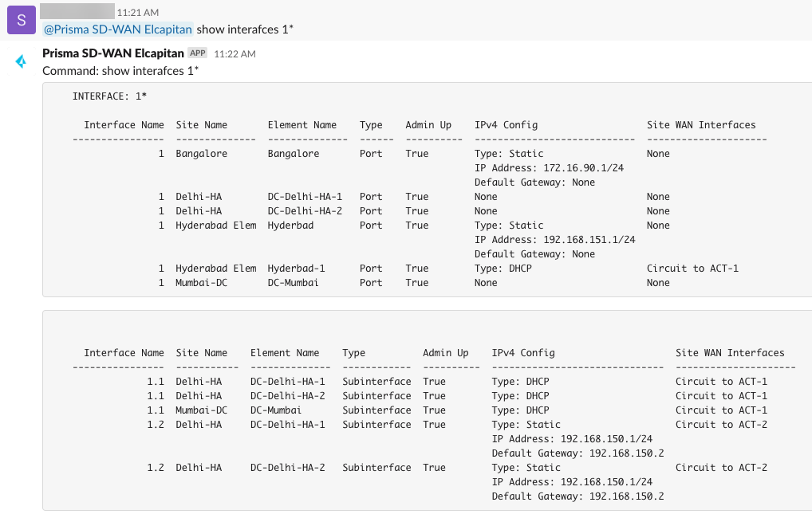Click the 'Admin Up' header in the first table
Screen dimensions: 812x514
click(428, 125)
